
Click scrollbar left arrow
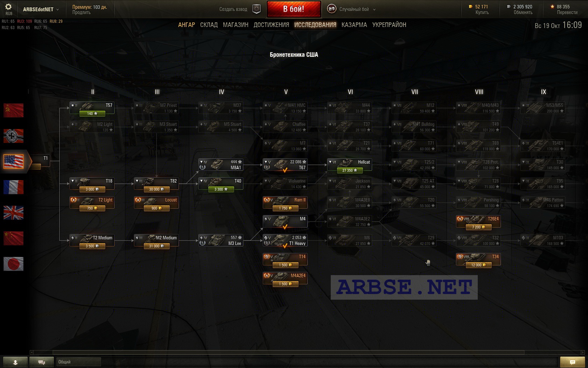pos(32,352)
